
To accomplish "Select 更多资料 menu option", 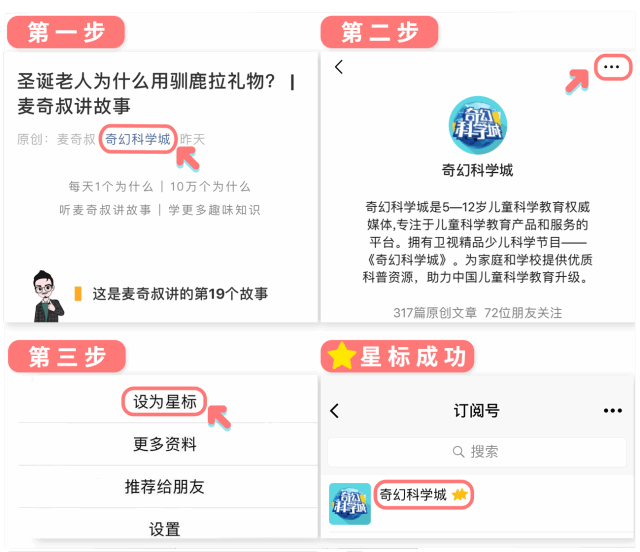I will pyautogui.click(x=165, y=444).
